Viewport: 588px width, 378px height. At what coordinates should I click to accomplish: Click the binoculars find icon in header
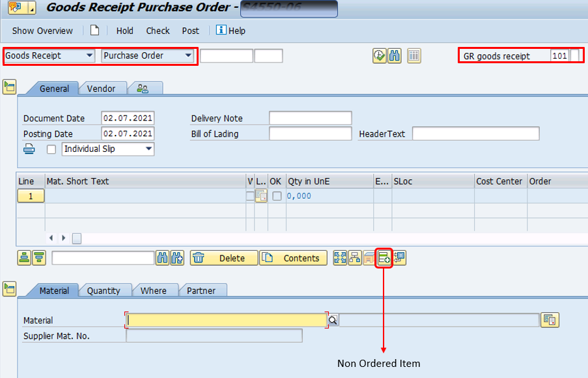394,56
